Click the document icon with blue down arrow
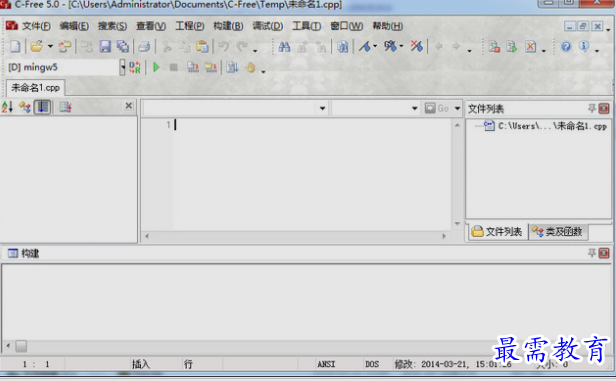This screenshot has height=381, width=616. 232,68
